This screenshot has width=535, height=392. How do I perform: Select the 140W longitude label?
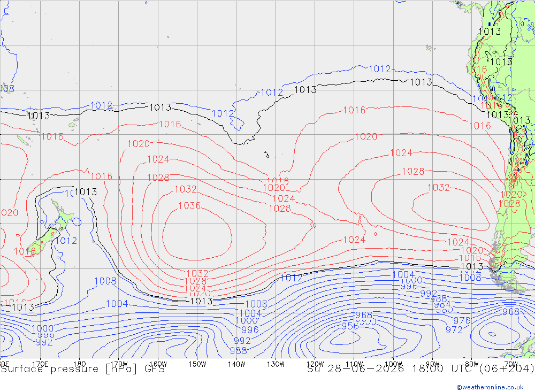(237, 364)
